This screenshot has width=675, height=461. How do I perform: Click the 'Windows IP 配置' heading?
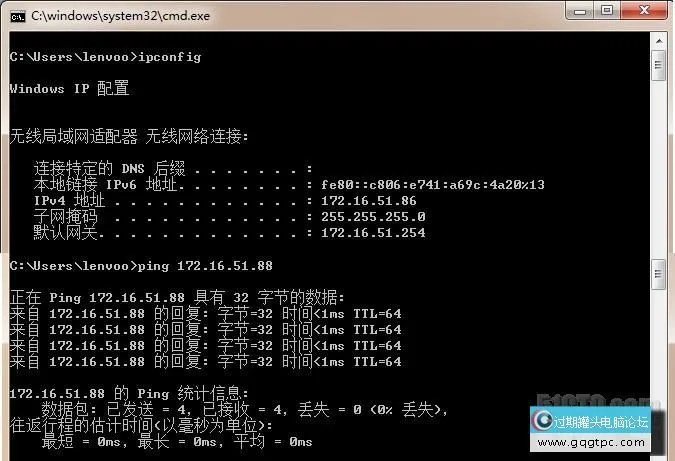tap(69, 89)
